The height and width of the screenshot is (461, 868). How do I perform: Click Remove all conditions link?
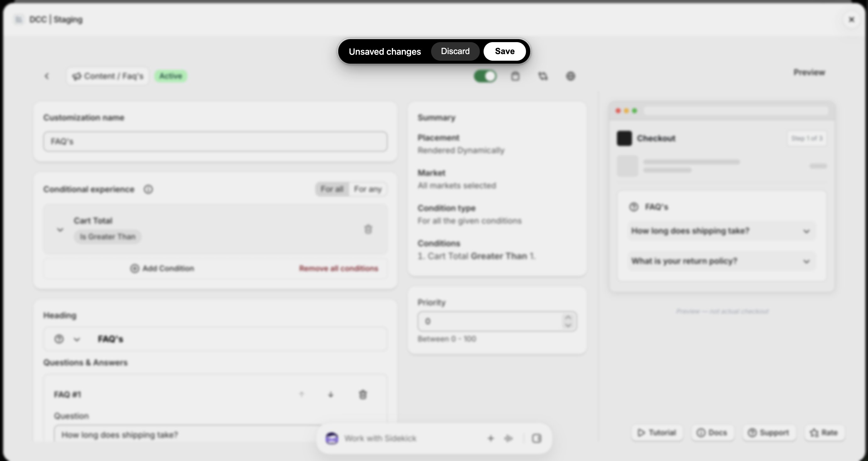[x=339, y=269]
